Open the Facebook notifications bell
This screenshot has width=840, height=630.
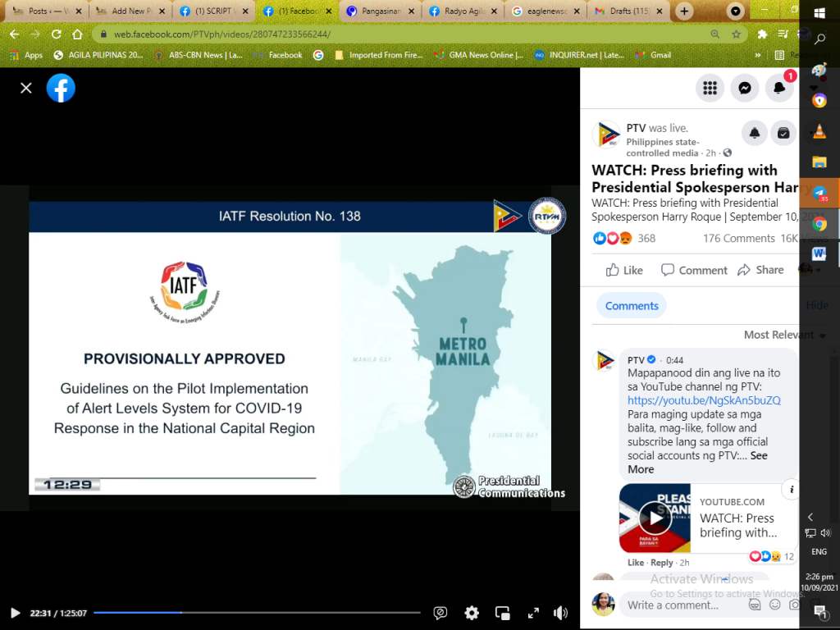(x=778, y=88)
